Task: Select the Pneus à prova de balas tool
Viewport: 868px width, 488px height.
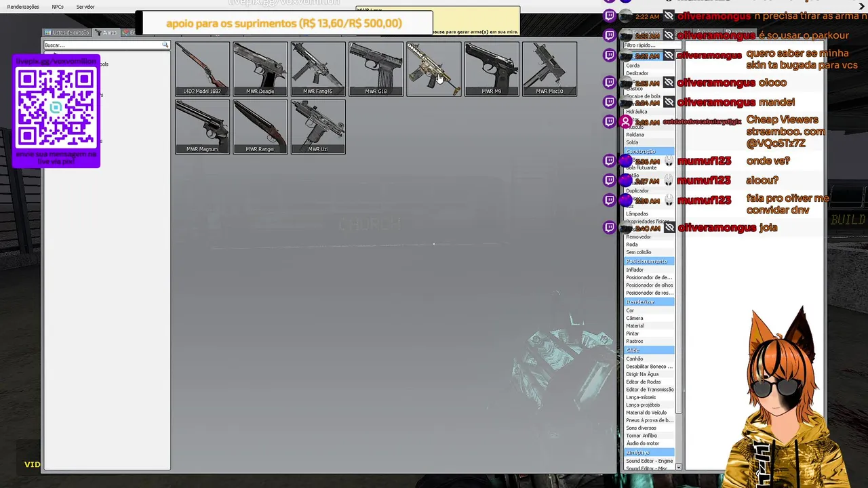Action: [x=649, y=420]
